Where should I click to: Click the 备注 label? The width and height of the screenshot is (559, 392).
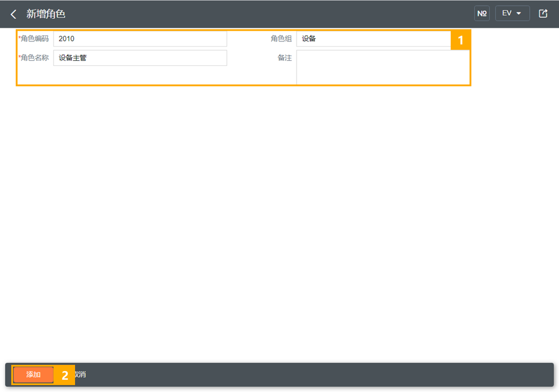[x=285, y=58]
